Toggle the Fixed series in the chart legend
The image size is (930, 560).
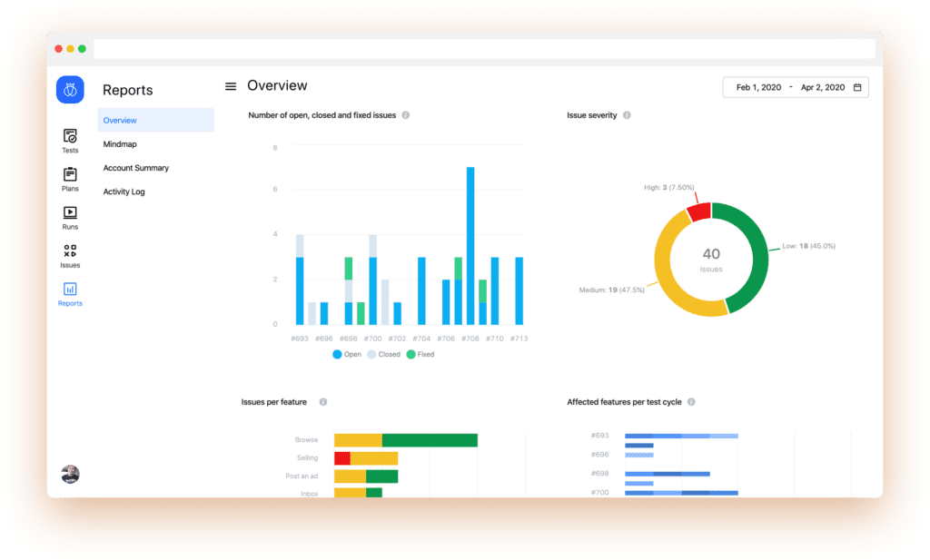(420, 354)
